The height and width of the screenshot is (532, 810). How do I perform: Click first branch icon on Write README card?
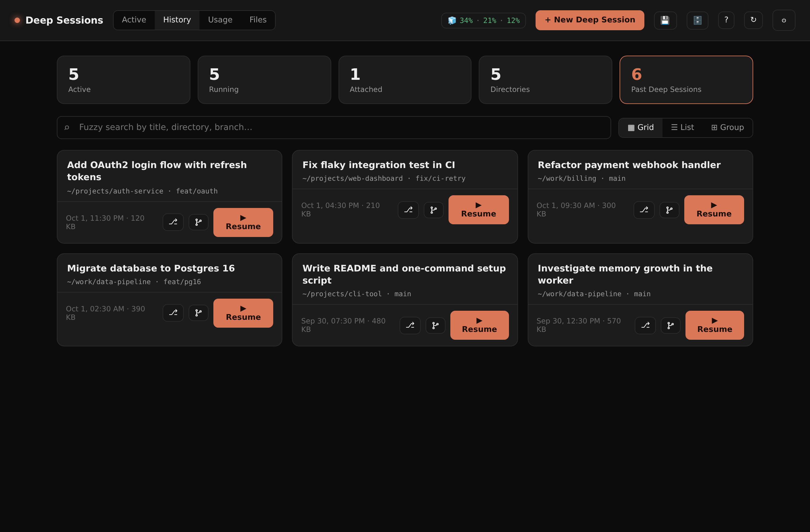pos(410,325)
